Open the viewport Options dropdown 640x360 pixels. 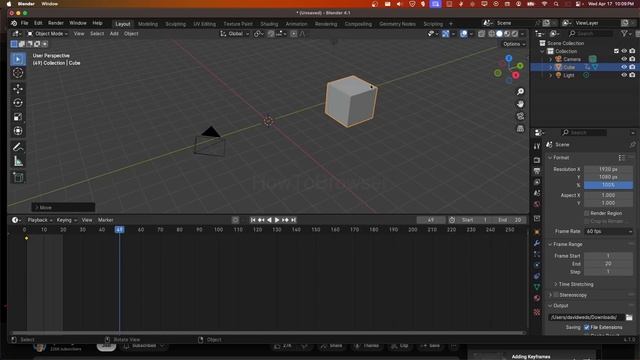[514, 44]
